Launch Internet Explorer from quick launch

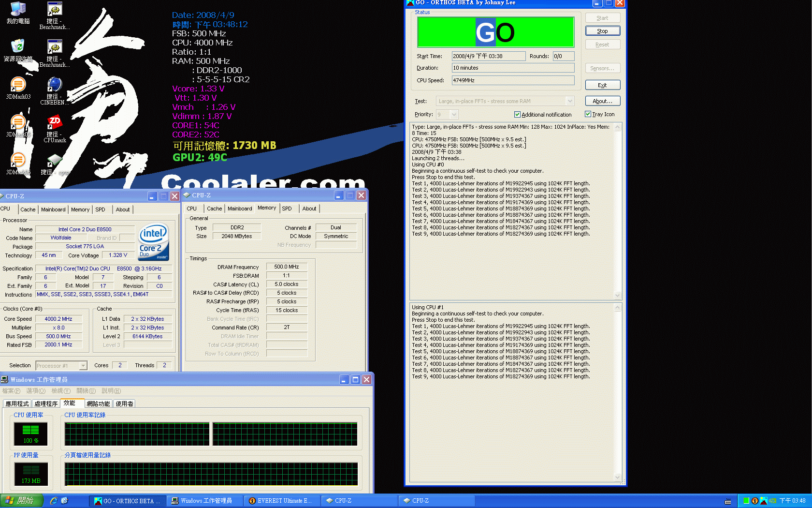click(54, 501)
